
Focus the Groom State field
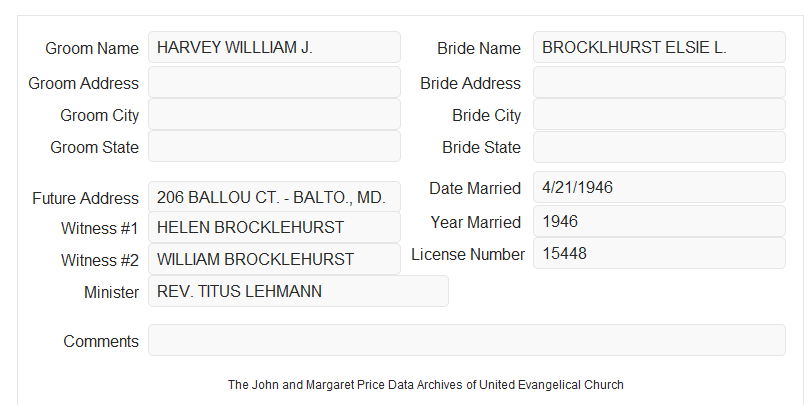(274, 146)
